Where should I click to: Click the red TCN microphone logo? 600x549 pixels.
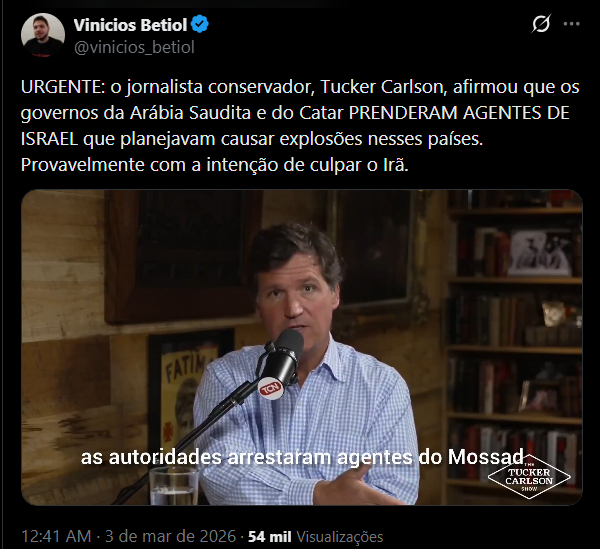click(x=271, y=389)
